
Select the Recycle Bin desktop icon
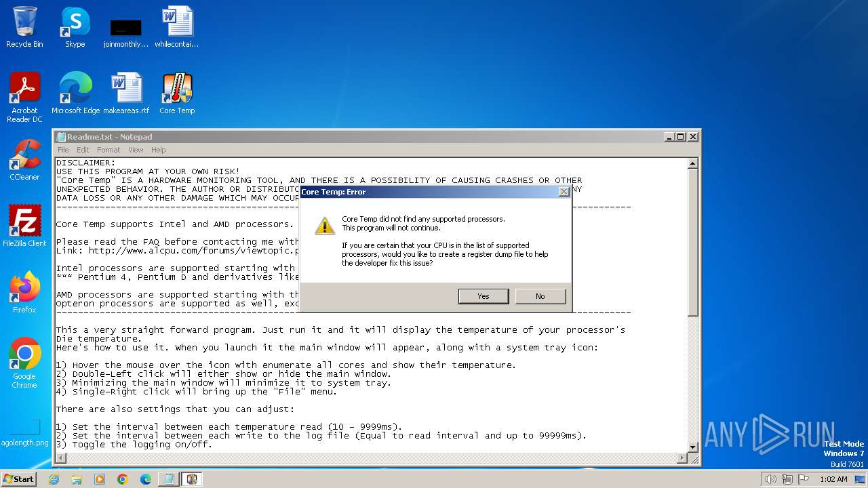[24, 27]
